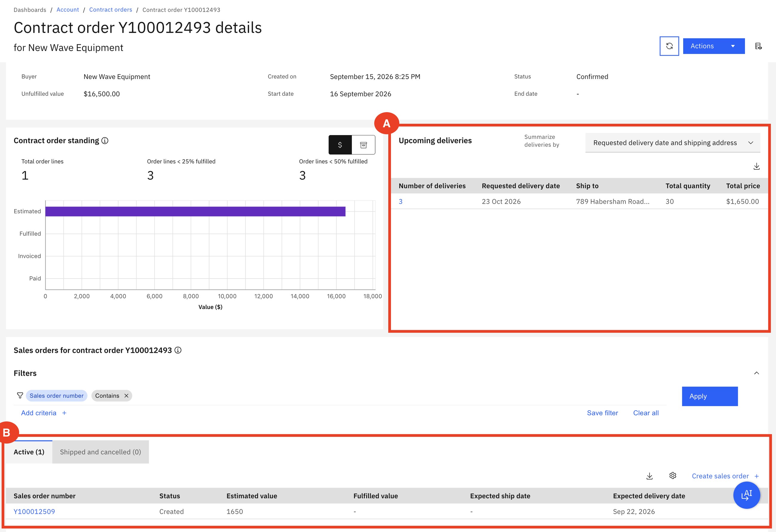Image resolution: width=776 pixels, height=532 pixels.
Task: Click the buyer name New Wave Equipment
Action: tap(117, 77)
